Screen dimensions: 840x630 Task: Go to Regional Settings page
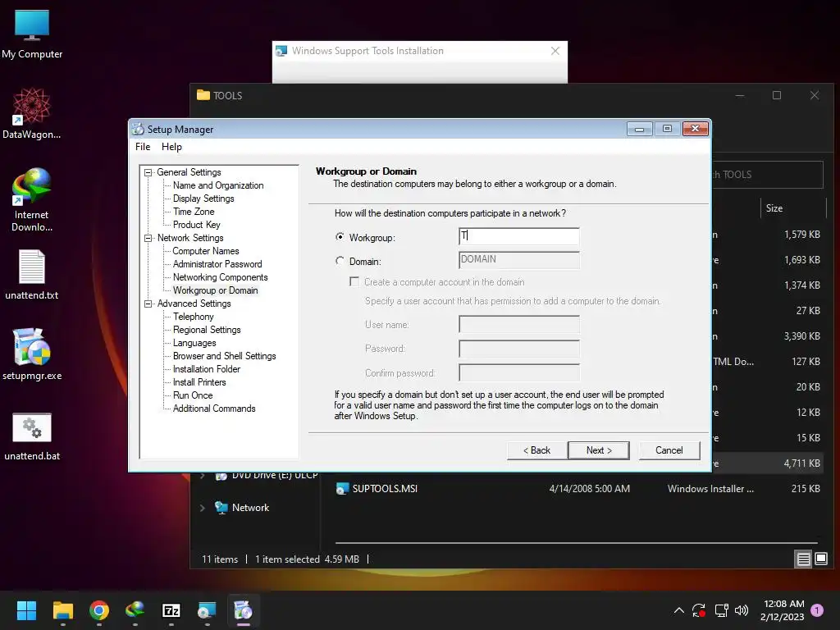coord(207,330)
